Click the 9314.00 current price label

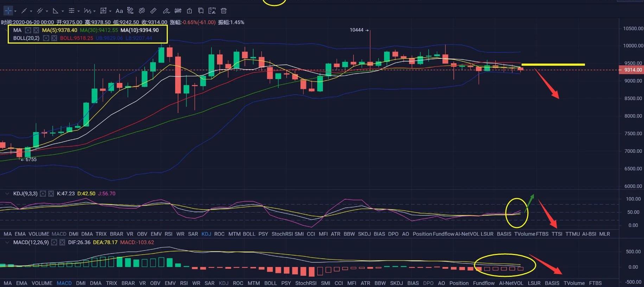[x=633, y=70]
